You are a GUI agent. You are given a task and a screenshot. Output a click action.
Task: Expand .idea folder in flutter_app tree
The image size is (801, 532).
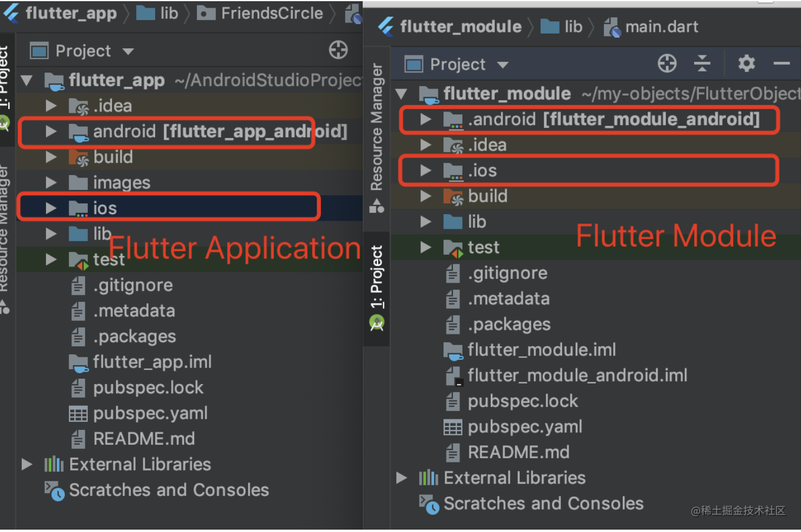[x=51, y=106]
